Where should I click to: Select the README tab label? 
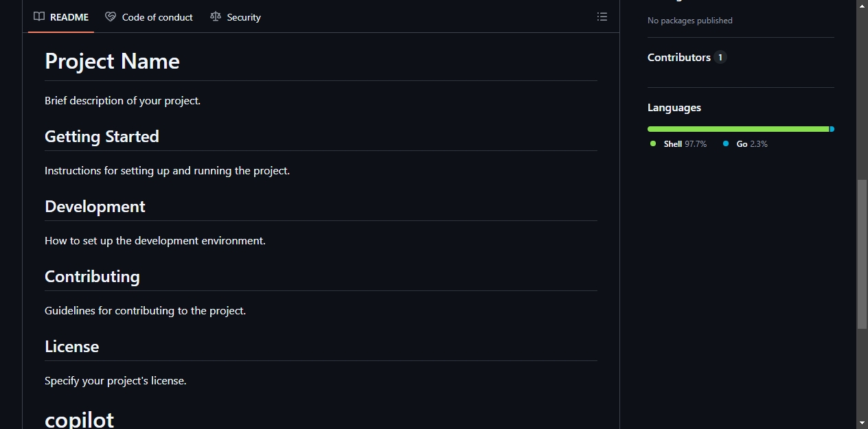coord(69,17)
